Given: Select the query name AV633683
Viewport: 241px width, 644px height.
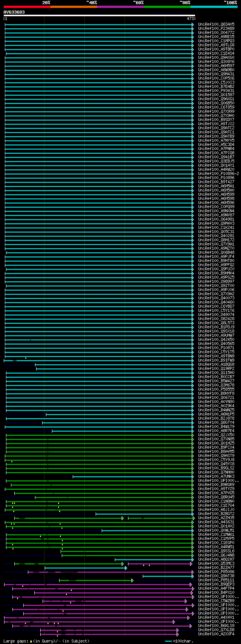Looking at the screenshot, I should tap(14, 12).
